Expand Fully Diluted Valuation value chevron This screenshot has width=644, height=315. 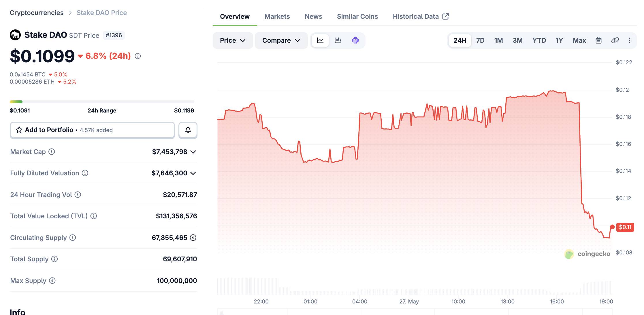[x=193, y=173]
